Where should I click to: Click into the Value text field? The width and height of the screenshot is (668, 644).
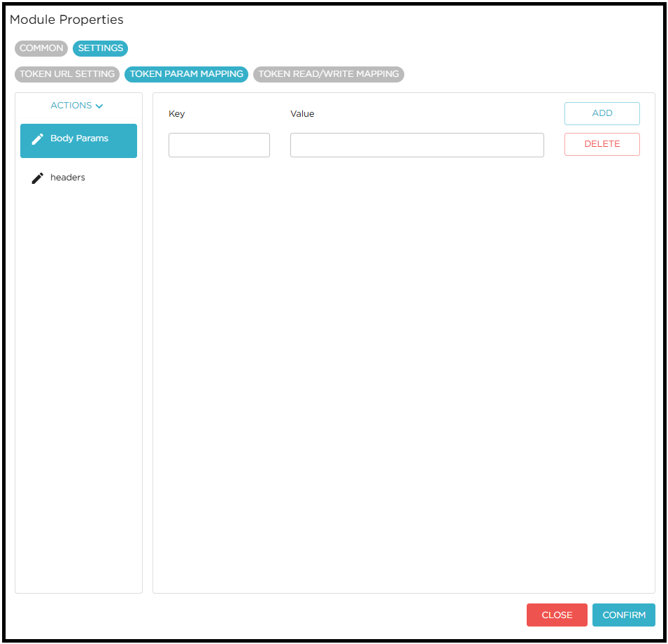click(x=417, y=145)
